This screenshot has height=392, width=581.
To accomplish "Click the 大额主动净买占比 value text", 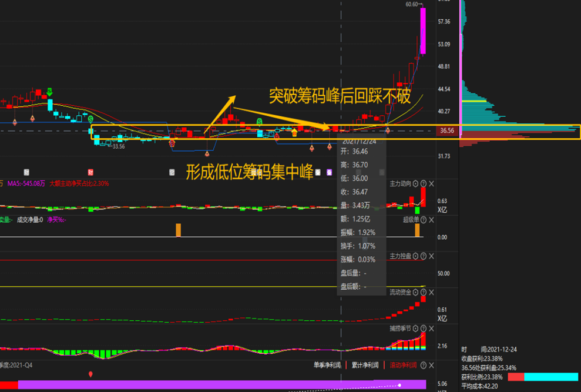I will pyautogui.click(x=79, y=183).
